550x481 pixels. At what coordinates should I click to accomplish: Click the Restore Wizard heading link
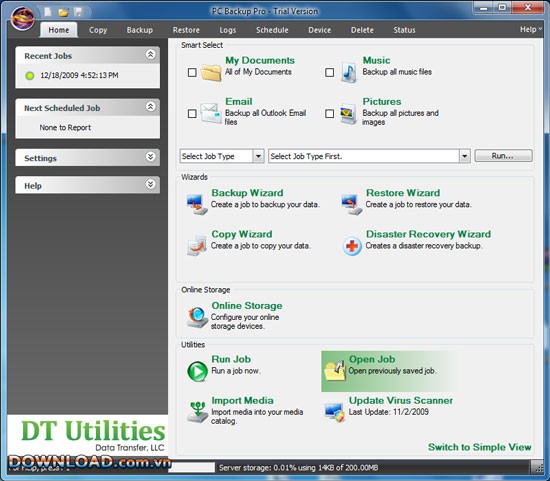tap(403, 193)
